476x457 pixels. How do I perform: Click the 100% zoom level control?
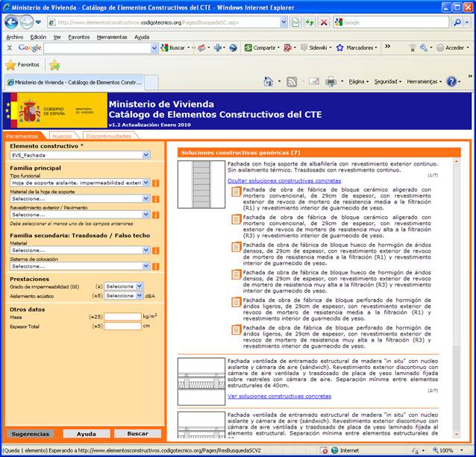pyautogui.click(x=448, y=450)
